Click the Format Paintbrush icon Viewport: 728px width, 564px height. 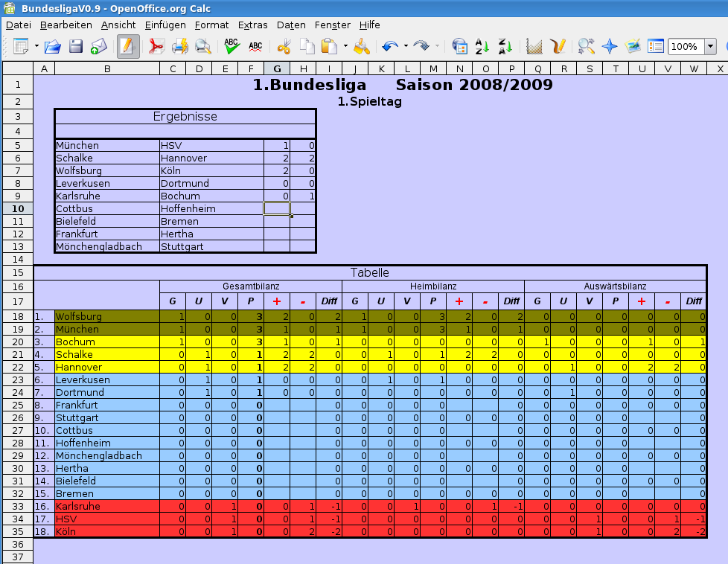pyautogui.click(x=363, y=47)
